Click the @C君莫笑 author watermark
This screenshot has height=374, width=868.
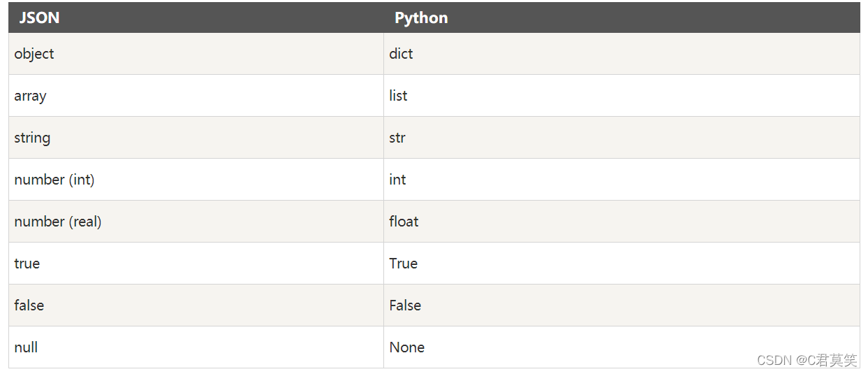tap(826, 361)
